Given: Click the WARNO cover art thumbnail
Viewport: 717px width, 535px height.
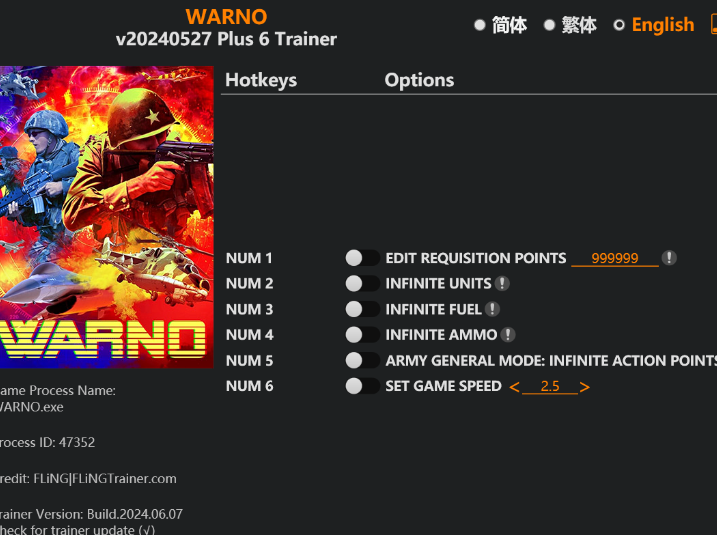Looking at the screenshot, I should [107, 217].
